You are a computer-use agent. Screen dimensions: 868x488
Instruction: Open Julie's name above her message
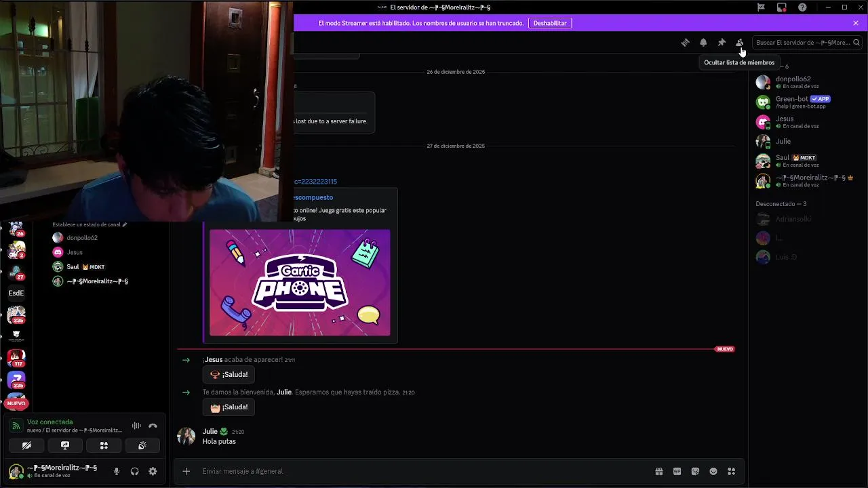click(x=210, y=432)
